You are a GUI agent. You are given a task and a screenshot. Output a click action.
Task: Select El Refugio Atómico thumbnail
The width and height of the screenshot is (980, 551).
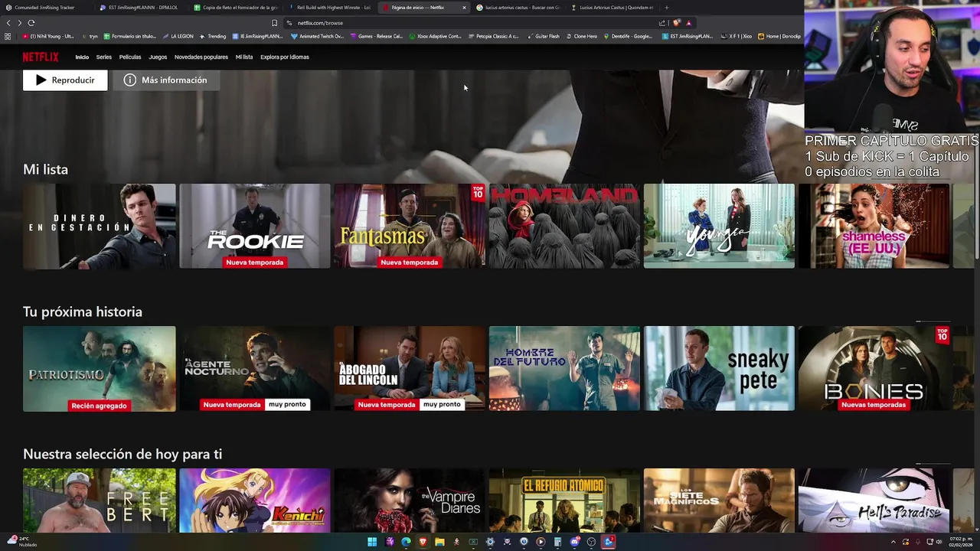(x=564, y=500)
